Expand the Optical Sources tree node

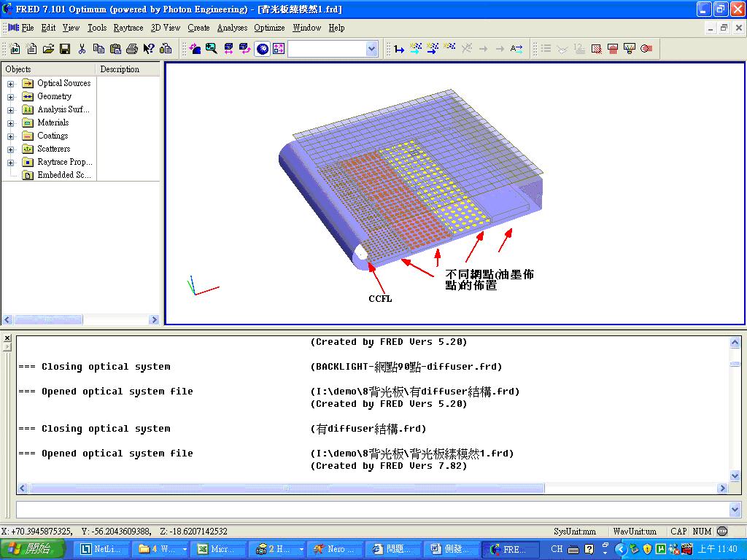point(10,84)
